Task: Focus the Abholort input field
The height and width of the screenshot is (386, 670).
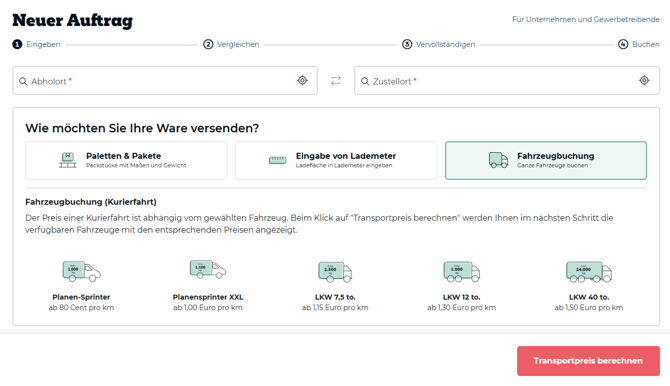Action: click(x=165, y=80)
